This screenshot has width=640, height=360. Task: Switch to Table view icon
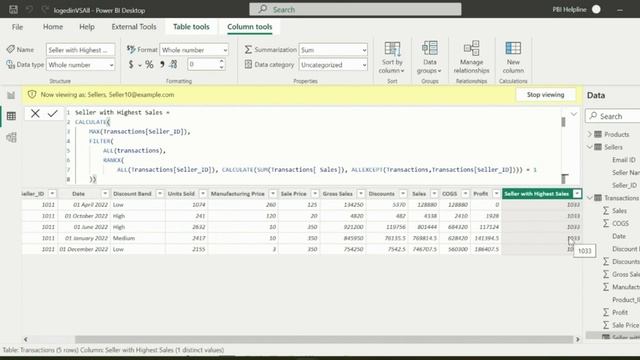coord(11,116)
